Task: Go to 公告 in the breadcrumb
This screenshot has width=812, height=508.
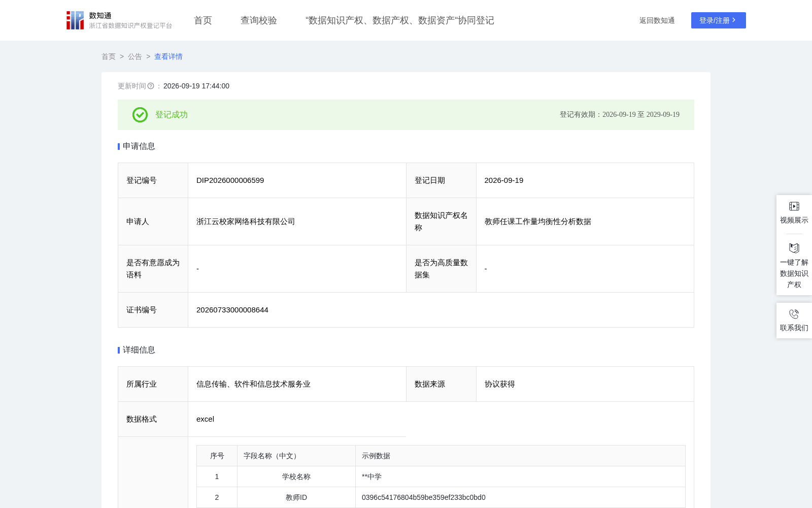Action: click(x=135, y=56)
